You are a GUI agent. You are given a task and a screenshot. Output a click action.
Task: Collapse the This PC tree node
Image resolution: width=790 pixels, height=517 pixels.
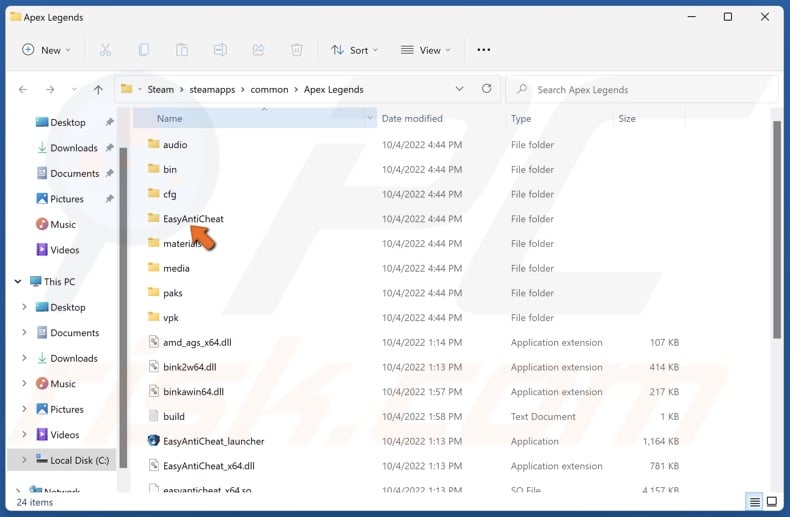click(18, 282)
